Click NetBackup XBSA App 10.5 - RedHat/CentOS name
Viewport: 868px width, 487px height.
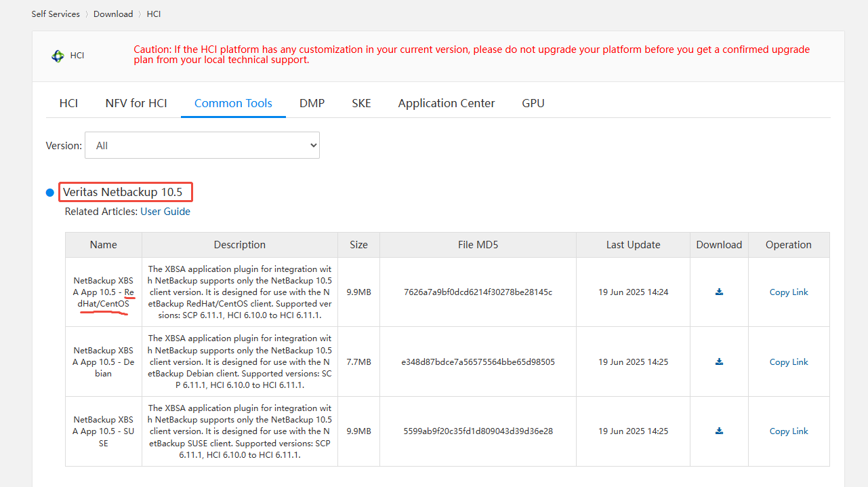[104, 292]
